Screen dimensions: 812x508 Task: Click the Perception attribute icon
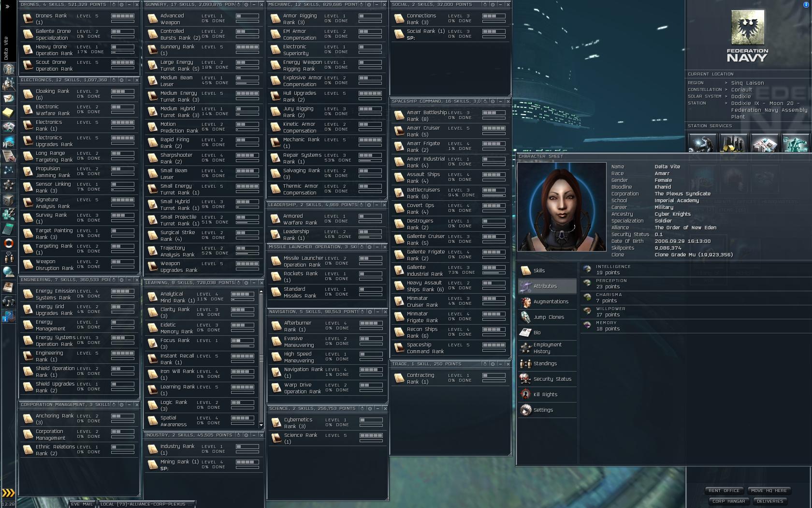coord(587,284)
